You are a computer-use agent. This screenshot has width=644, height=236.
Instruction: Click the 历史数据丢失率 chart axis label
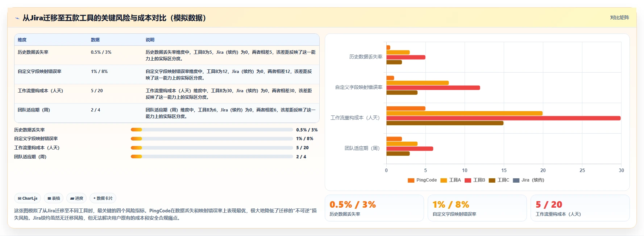pyautogui.click(x=366, y=57)
